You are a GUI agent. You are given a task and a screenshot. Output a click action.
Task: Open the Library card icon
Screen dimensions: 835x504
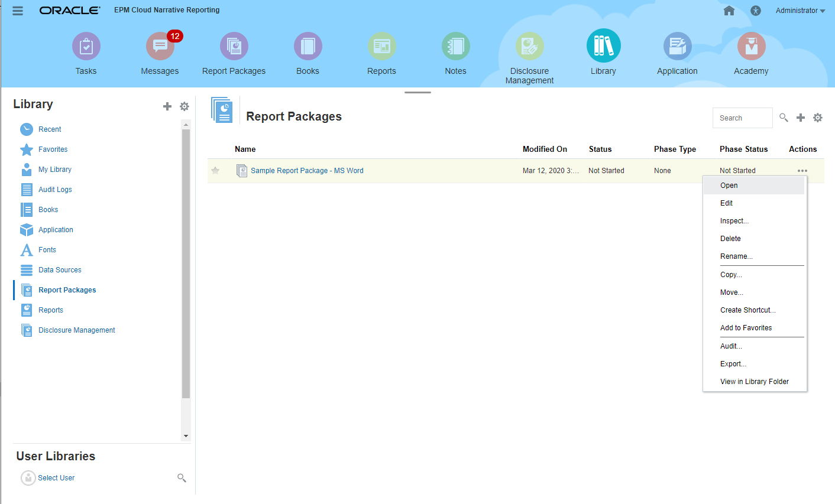pos(604,45)
